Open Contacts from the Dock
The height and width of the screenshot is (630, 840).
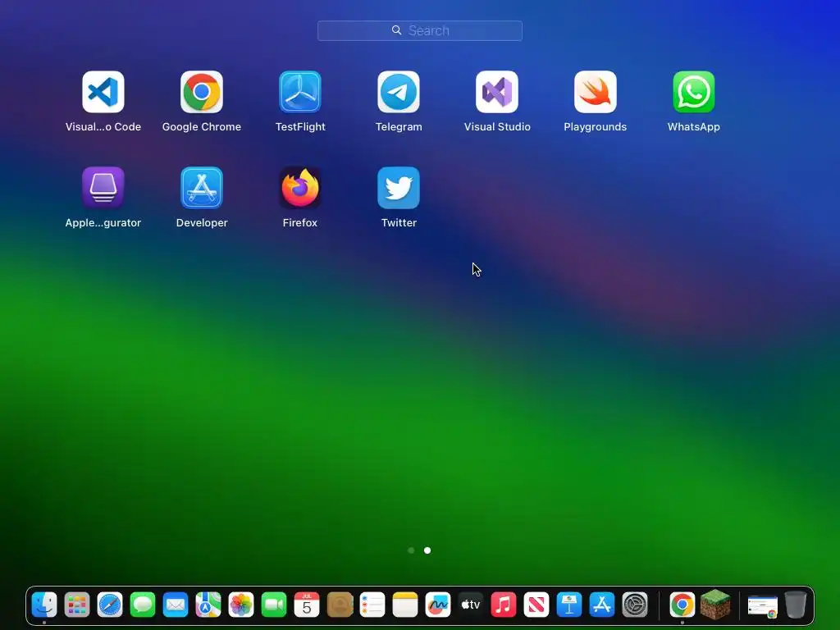pos(340,605)
